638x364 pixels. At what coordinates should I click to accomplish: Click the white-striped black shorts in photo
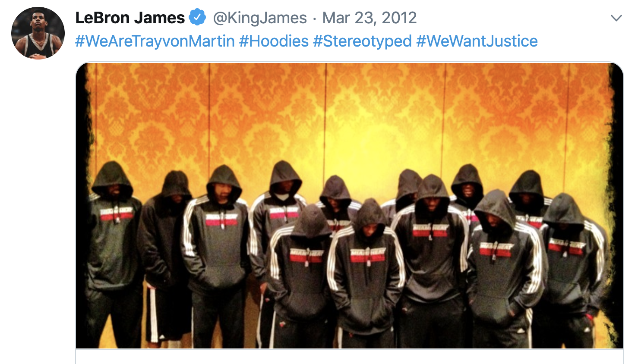click(167, 313)
